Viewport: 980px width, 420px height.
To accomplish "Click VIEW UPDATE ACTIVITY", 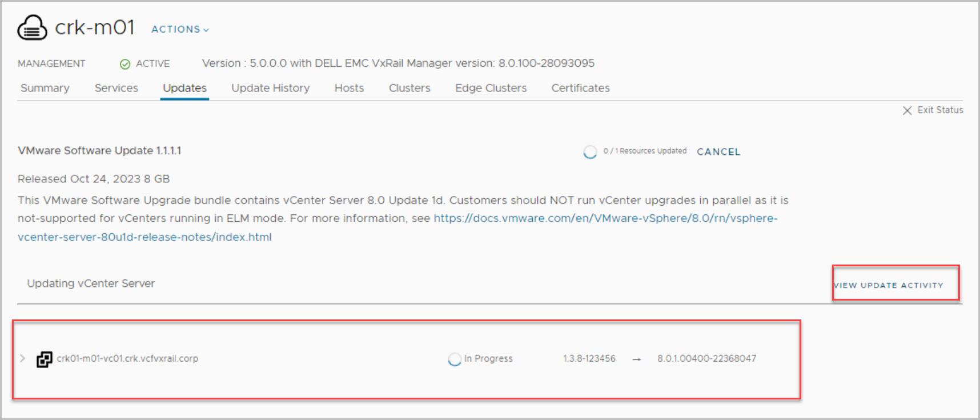I will coord(889,285).
